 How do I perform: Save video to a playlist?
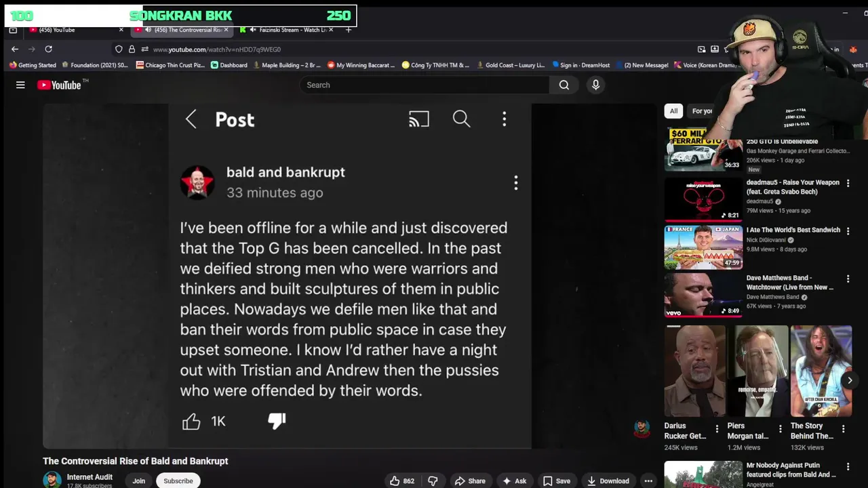[x=556, y=481]
